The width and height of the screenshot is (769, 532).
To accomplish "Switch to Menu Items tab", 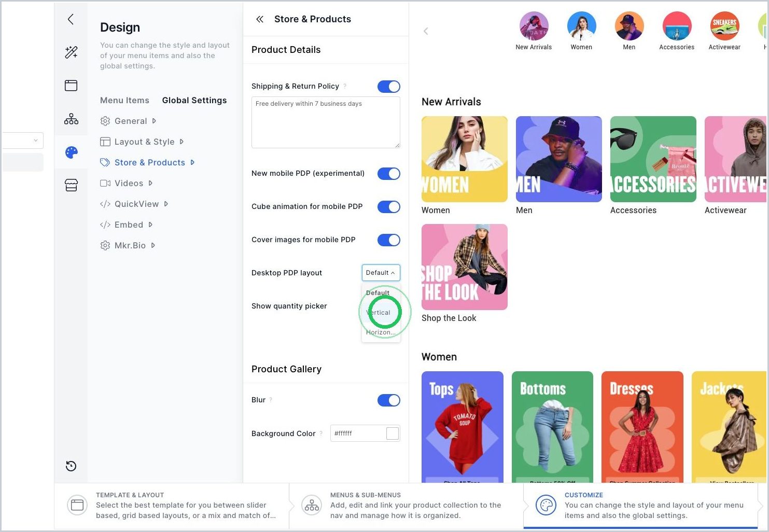I will [x=124, y=100].
